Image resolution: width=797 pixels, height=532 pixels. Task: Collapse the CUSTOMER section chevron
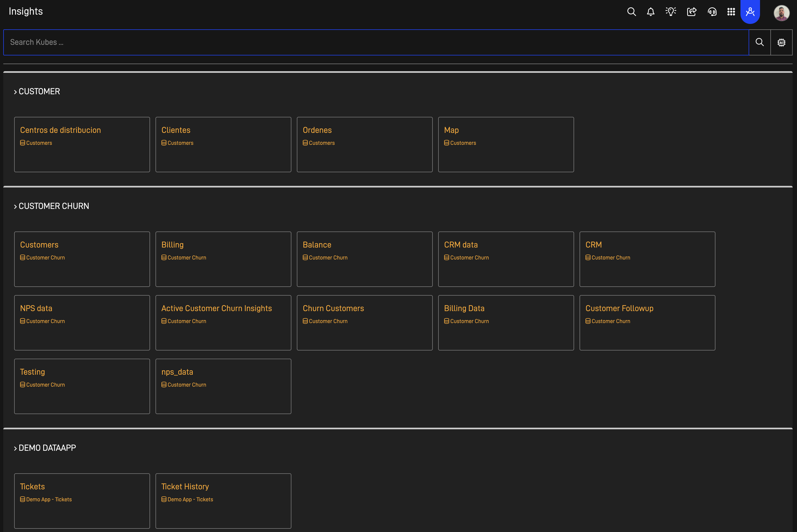15,92
